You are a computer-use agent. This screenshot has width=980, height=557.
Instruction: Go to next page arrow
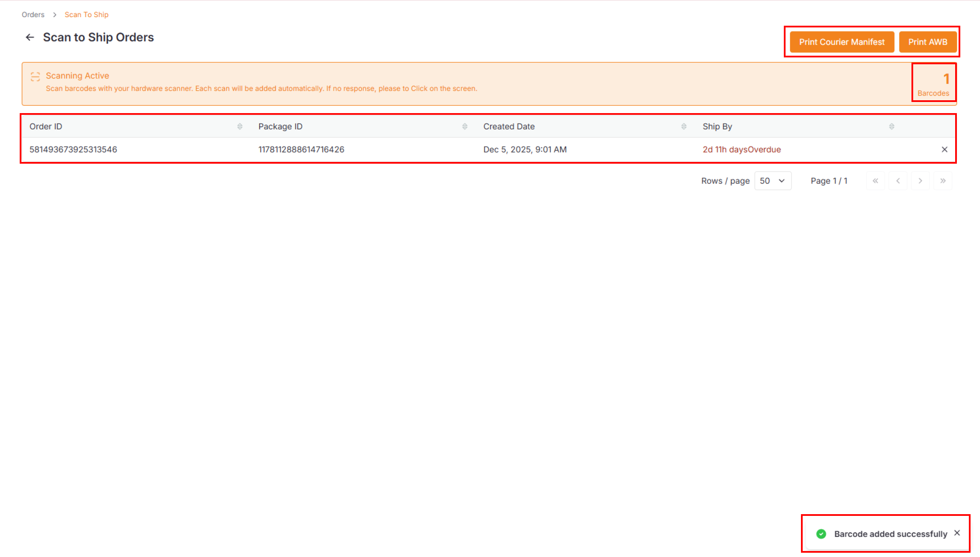920,181
